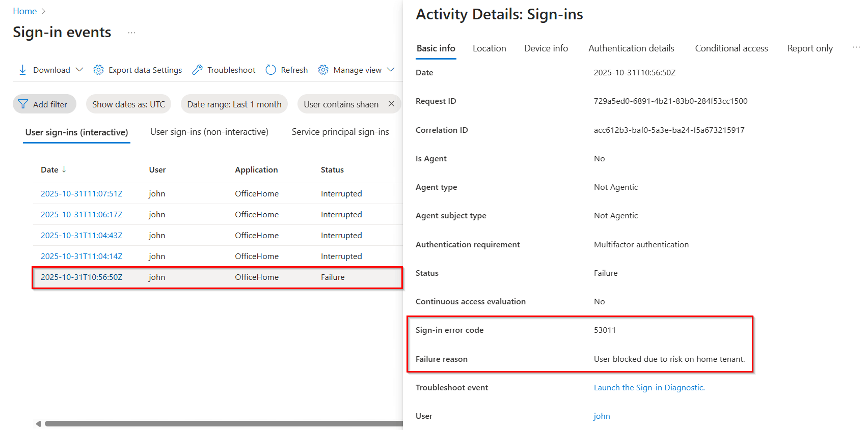Click the detail Date value 2025-10-31T10:56:50Z
The height and width of the screenshot is (430, 868).
pos(635,73)
